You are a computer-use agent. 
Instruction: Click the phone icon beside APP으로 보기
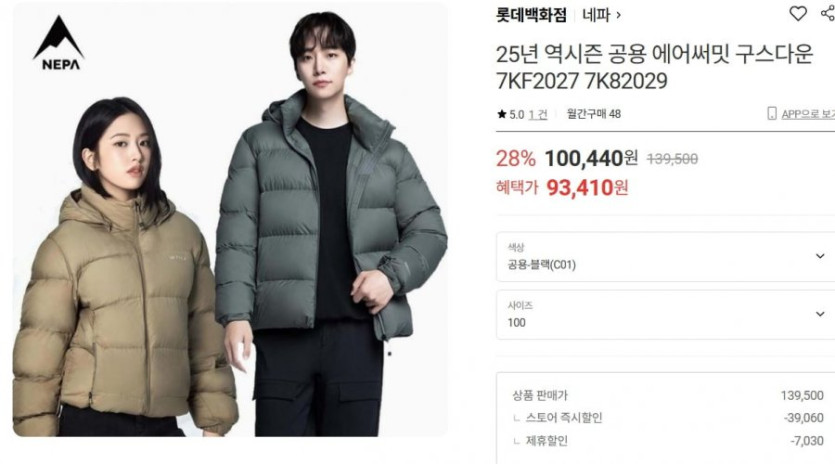(772, 113)
